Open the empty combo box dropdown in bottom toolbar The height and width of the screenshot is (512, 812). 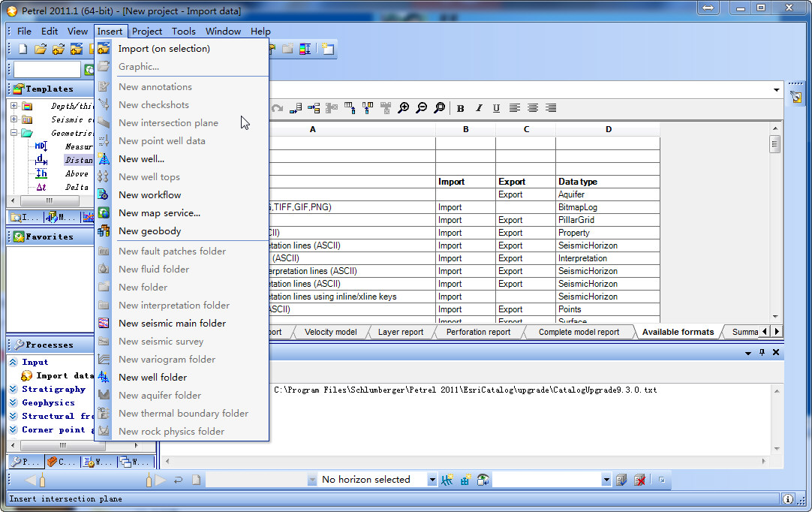[606, 480]
